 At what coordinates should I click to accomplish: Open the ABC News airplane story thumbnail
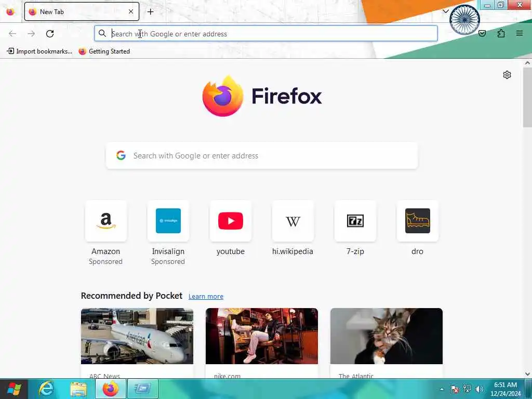click(x=137, y=336)
